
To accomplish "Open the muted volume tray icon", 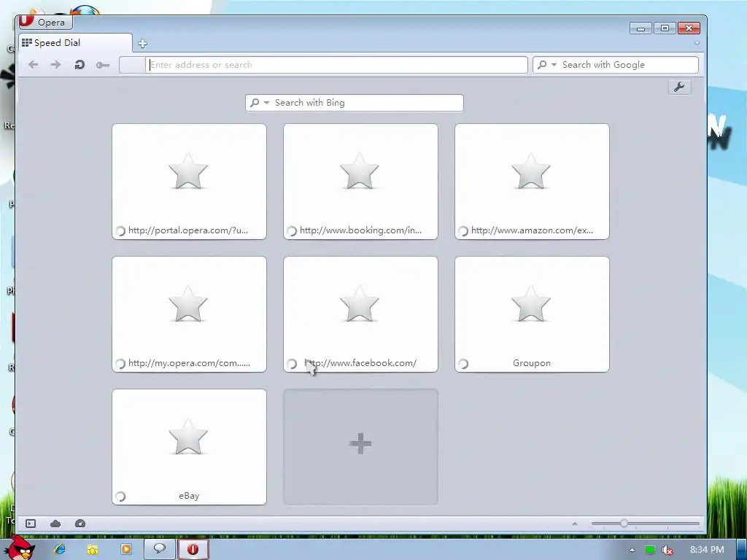I will click(x=667, y=550).
